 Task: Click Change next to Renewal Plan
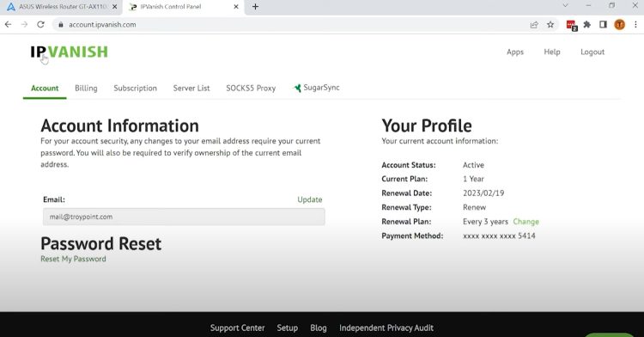(x=526, y=222)
